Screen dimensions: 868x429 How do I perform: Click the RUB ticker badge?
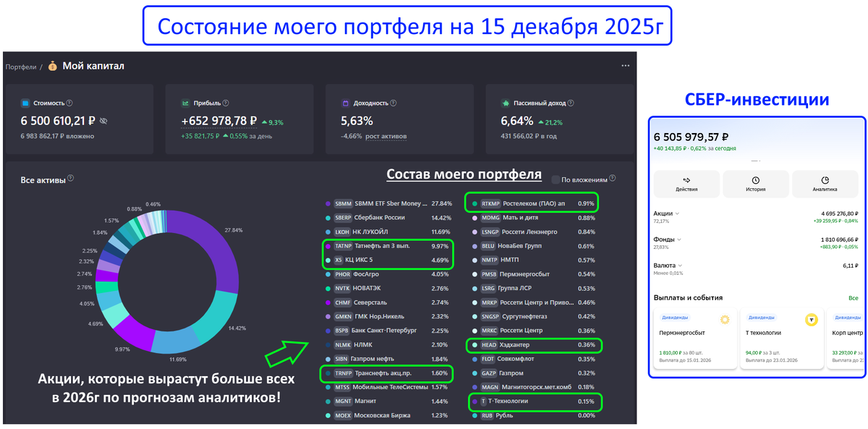click(488, 416)
